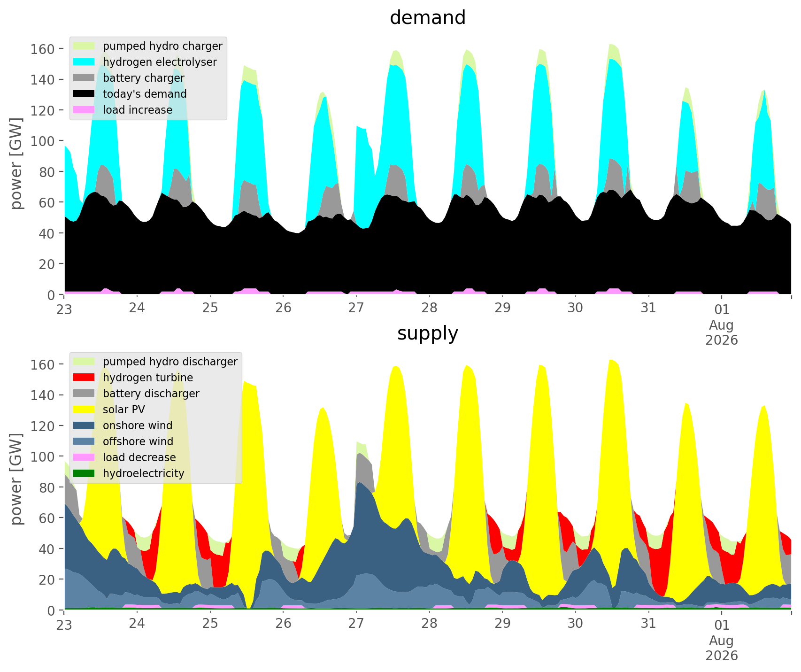Click the pink load decrease legend swatch
801x672 pixels.
coord(85,457)
